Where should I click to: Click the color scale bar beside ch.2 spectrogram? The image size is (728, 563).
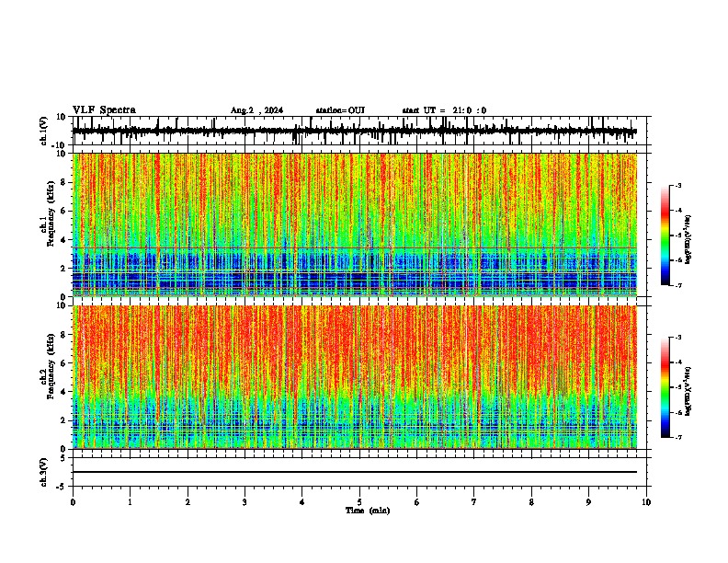[x=665, y=387]
